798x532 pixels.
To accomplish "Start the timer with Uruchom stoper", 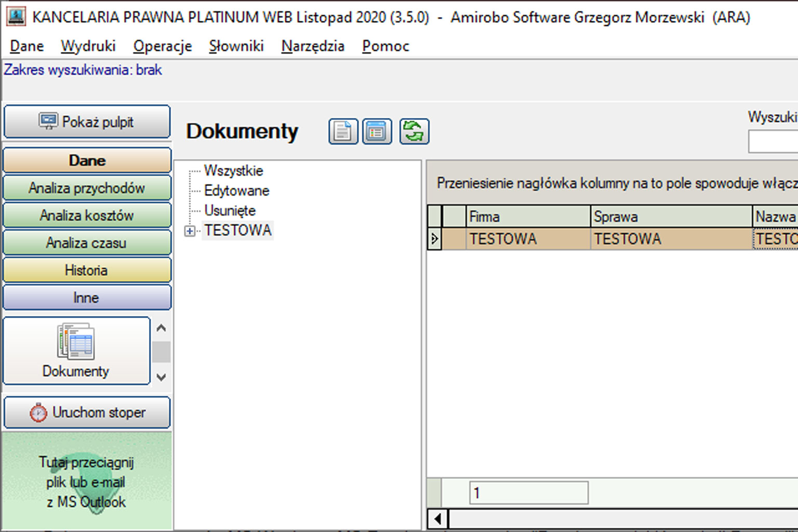I will (87, 413).
